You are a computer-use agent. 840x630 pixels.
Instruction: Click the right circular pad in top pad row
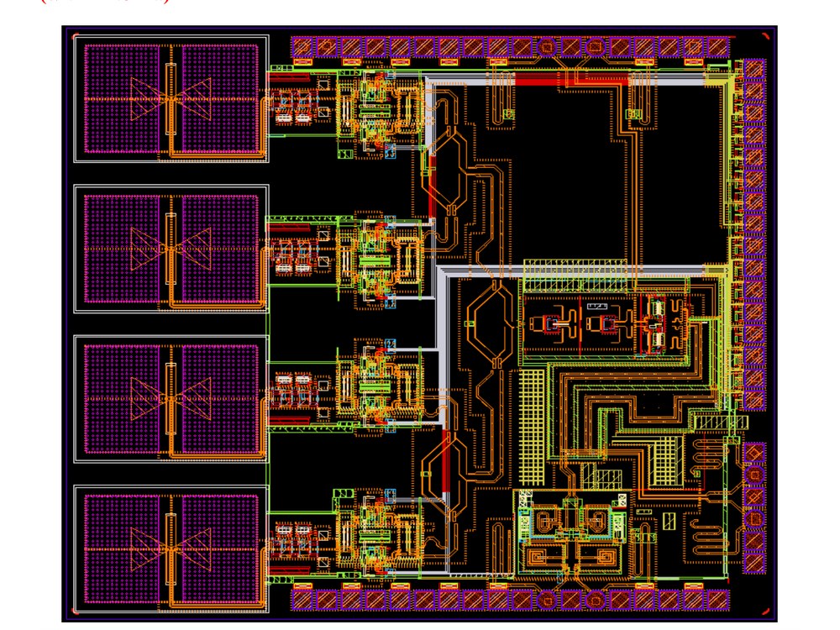(596, 47)
